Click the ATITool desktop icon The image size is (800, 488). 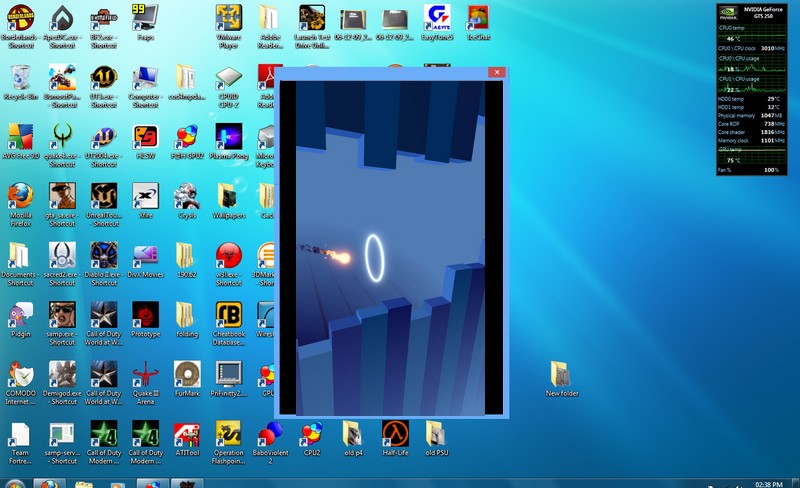click(x=187, y=434)
